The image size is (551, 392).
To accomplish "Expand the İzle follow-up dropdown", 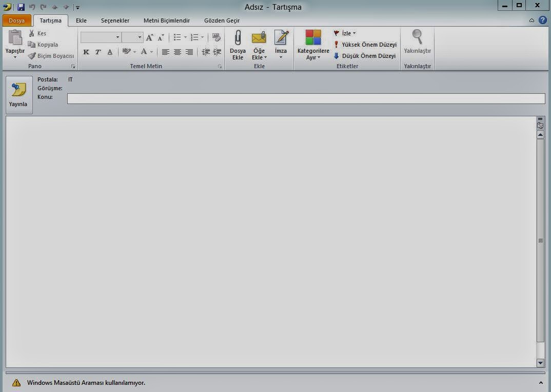I will point(354,33).
